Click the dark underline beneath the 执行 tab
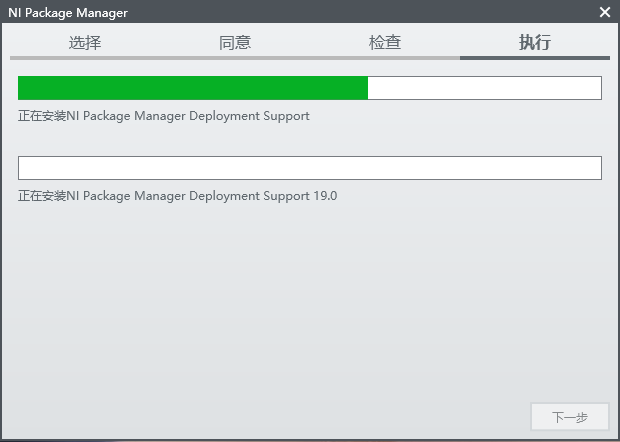 click(535, 58)
